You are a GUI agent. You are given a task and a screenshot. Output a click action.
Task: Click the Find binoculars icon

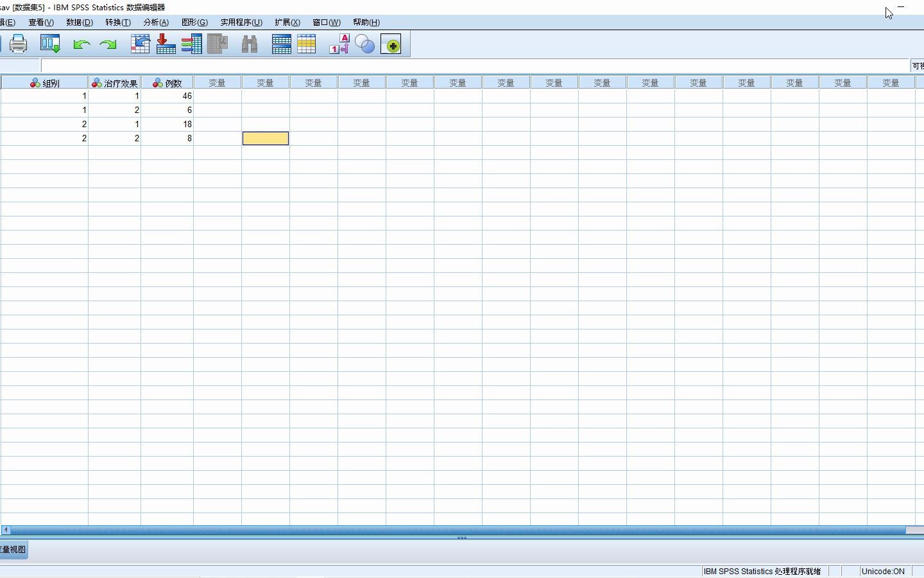pyautogui.click(x=249, y=44)
